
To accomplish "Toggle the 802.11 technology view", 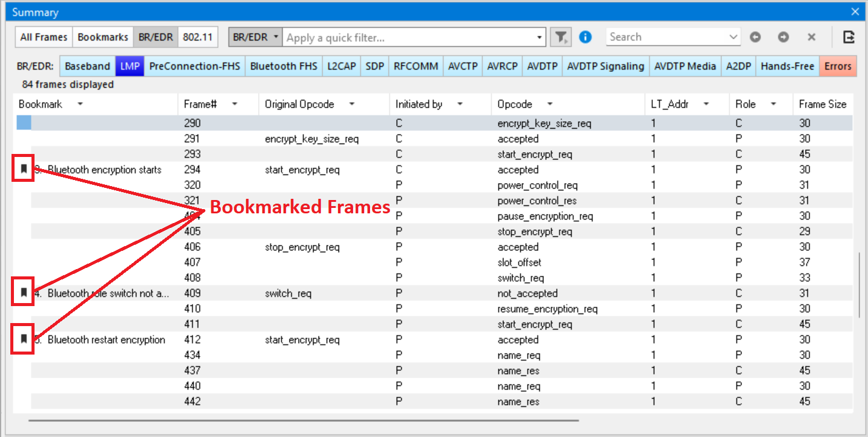I will [197, 37].
